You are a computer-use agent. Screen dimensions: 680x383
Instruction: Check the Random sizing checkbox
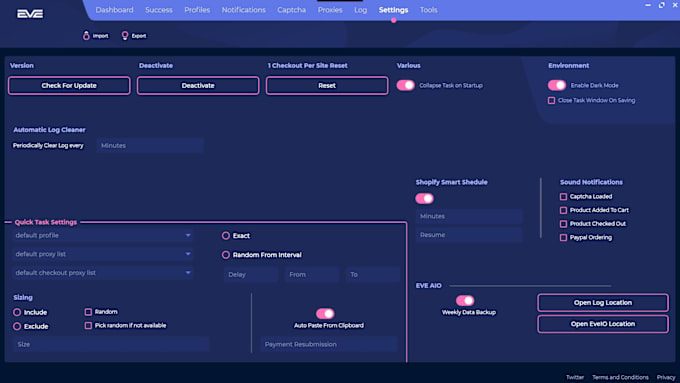point(88,312)
